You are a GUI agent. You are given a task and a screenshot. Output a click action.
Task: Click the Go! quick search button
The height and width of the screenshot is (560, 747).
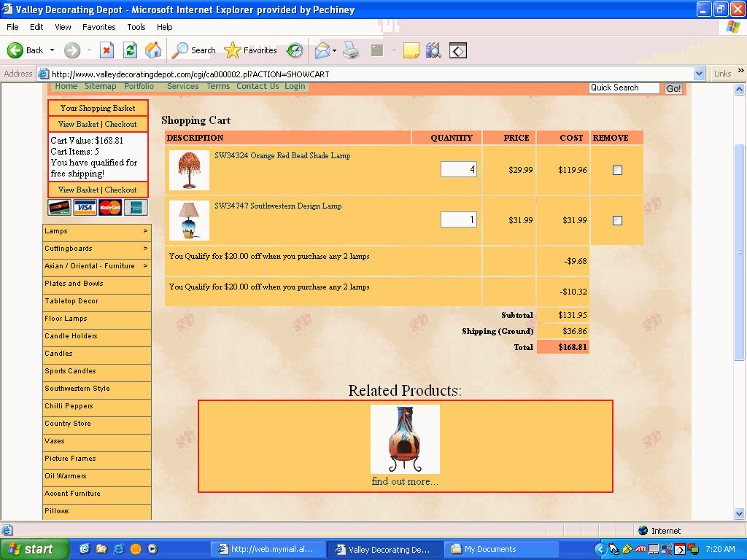pos(673,88)
